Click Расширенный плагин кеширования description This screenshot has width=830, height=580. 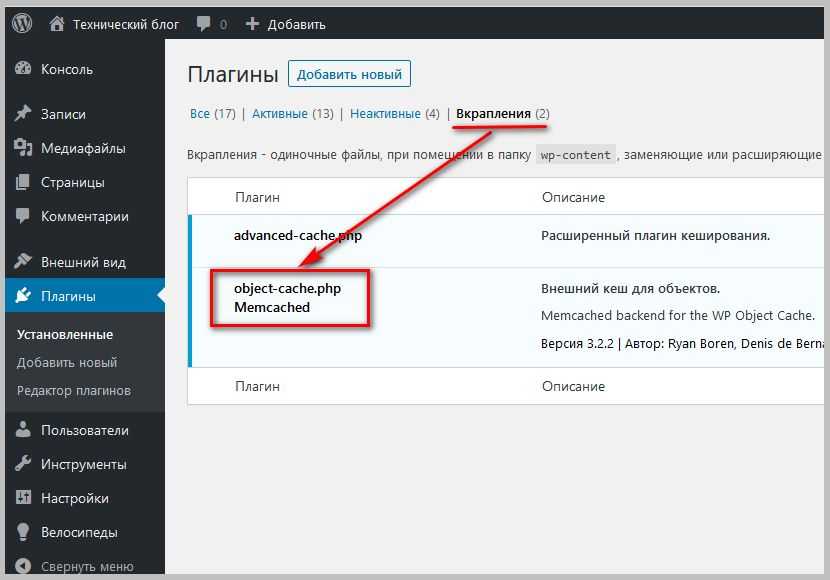point(655,235)
